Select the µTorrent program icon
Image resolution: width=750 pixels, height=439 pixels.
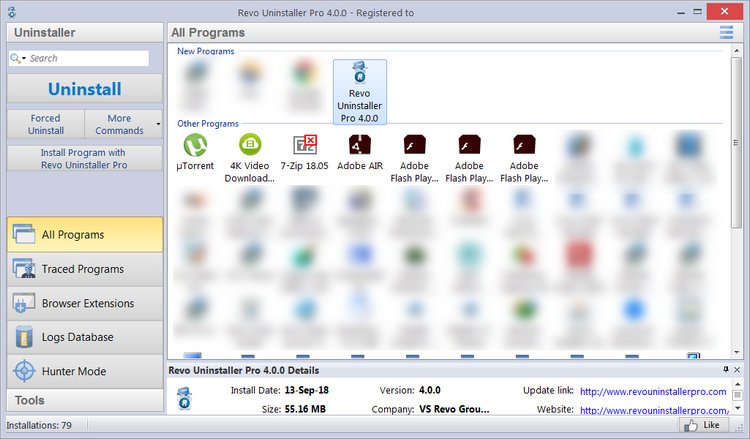coord(195,145)
